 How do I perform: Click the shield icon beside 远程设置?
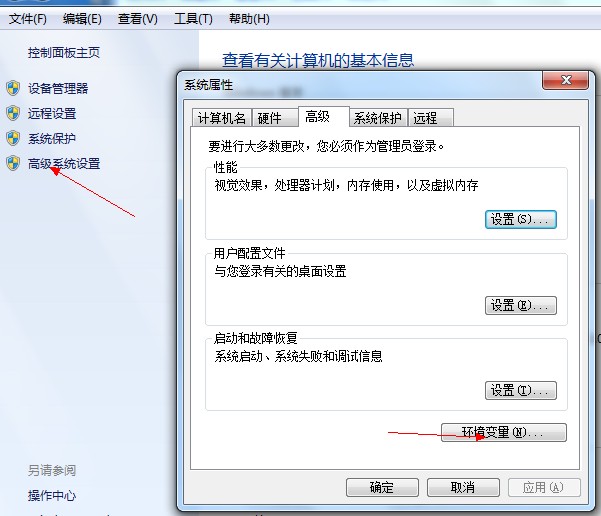(13, 113)
